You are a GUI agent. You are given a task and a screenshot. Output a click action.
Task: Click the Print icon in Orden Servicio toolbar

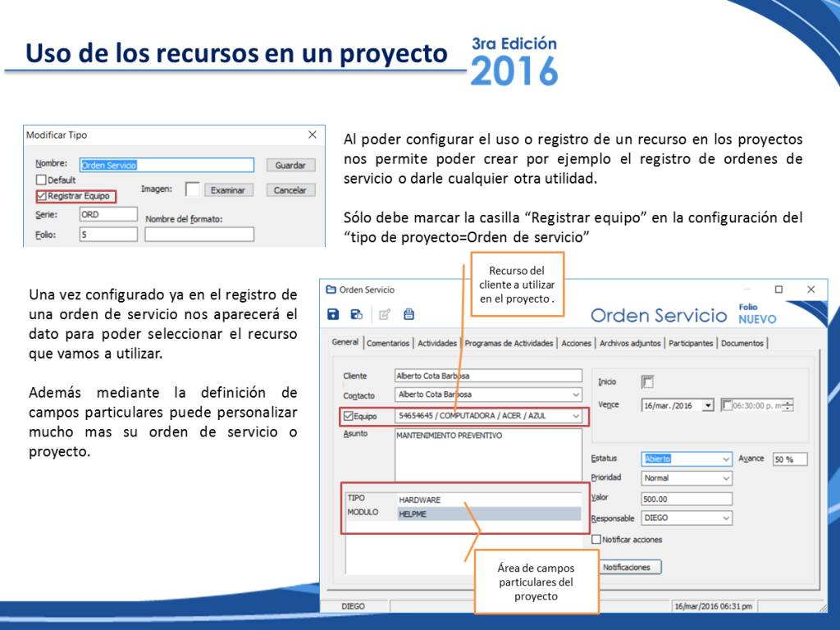(x=409, y=314)
